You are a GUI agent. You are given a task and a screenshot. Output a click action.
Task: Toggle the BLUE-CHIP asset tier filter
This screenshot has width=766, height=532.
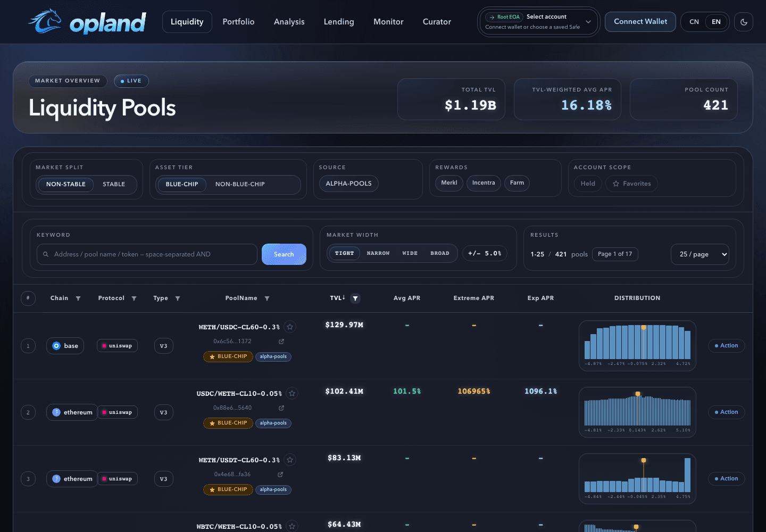click(181, 184)
